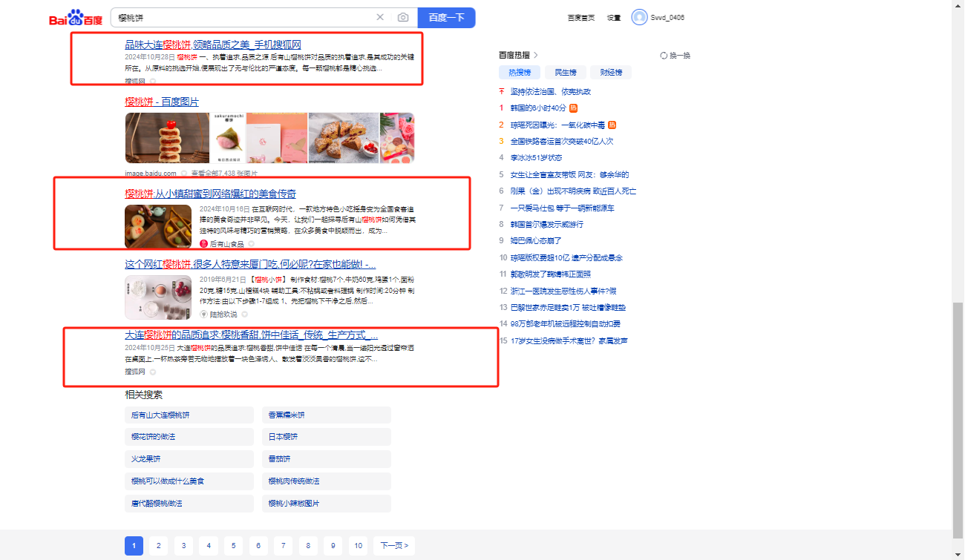Click the 陆拾玖说 author icon
The image size is (965, 560).
coord(203,314)
